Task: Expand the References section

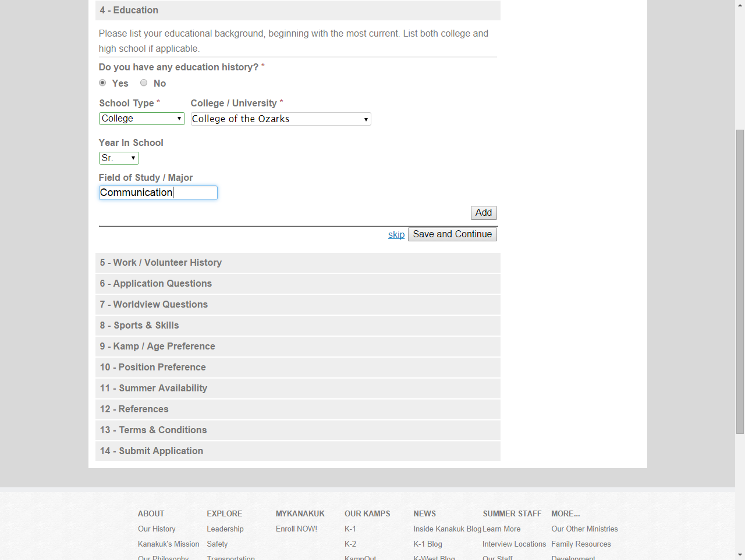Action: point(134,409)
